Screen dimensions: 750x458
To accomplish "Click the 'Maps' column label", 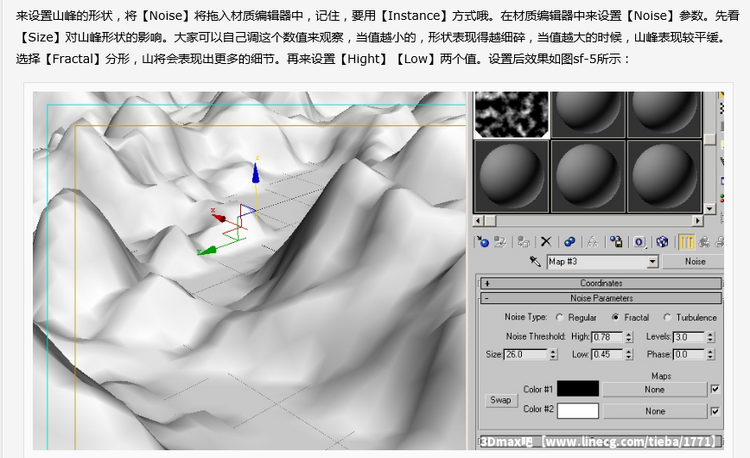I will tap(661, 376).
